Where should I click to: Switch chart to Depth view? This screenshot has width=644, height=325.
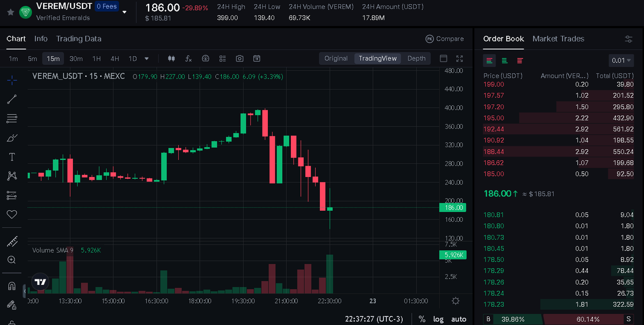[416, 58]
